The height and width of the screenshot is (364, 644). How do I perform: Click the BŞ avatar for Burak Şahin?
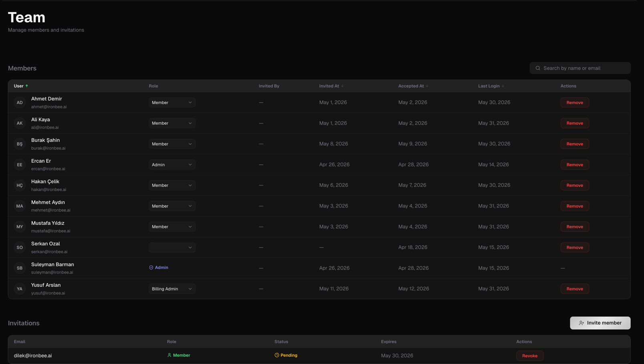tap(20, 144)
